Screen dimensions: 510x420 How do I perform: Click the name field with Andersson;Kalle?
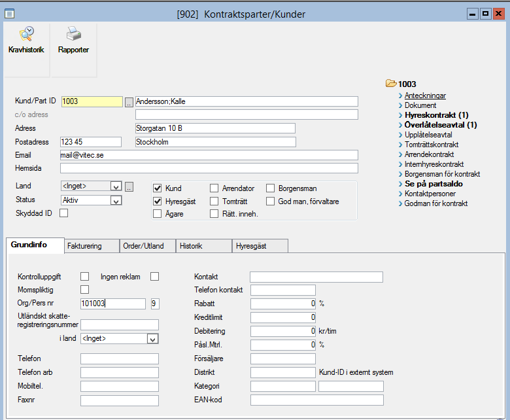[x=246, y=101]
